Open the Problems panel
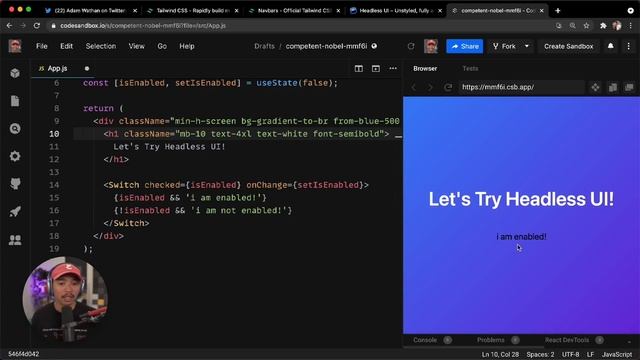Viewport: 640px width, 360px height. click(491, 340)
